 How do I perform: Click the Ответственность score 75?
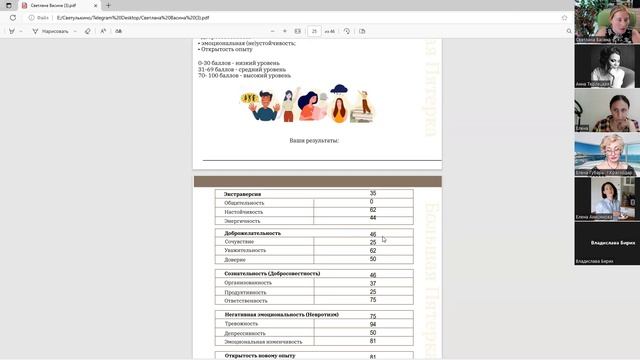click(x=373, y=300)
